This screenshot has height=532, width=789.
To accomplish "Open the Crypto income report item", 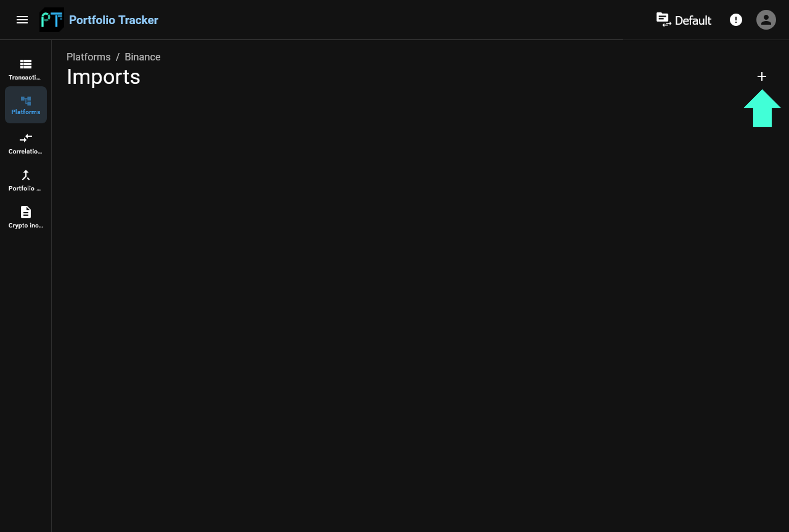I will [x=26, y=218].
